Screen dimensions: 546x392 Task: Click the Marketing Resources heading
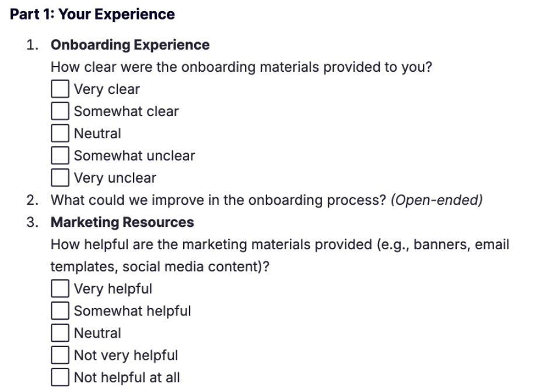(123, 222)
